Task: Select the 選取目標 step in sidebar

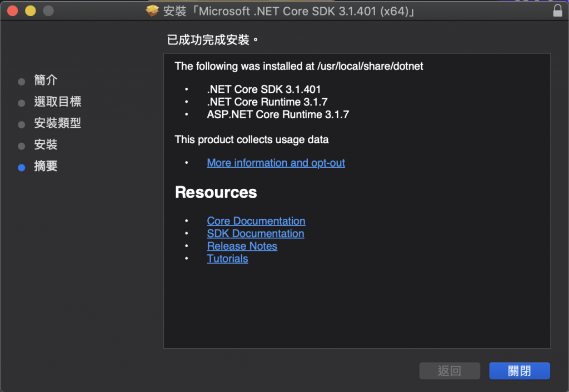Action: tap(58, 102)
